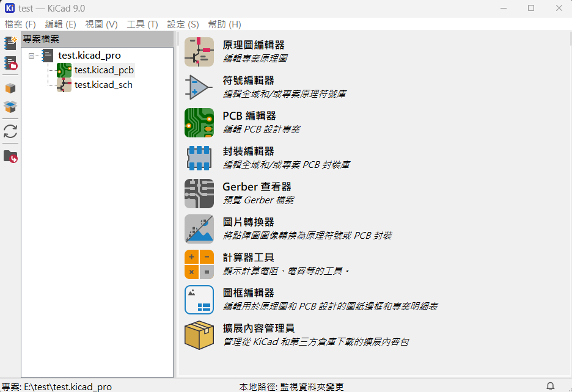Open the image converter icon

[199, 228]
